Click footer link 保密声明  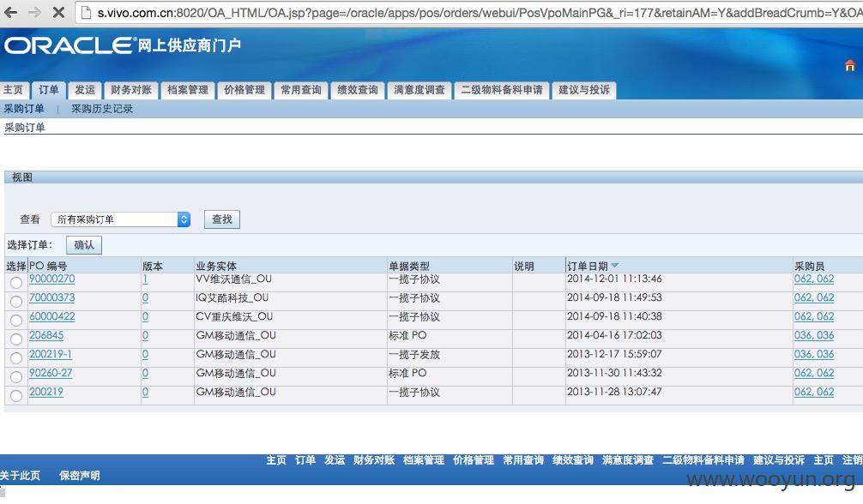[80, 476]
